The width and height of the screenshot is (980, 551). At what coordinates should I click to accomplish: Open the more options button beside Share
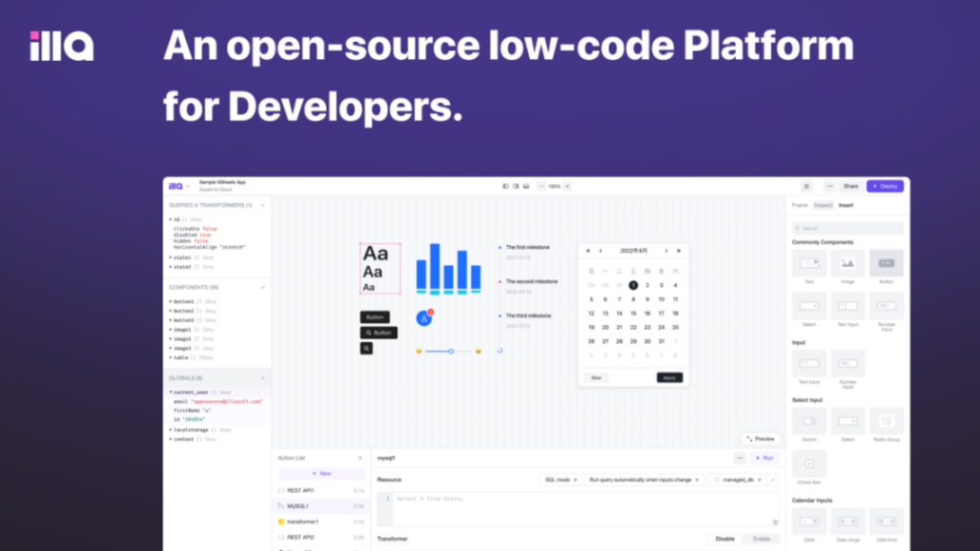point(829,186)
